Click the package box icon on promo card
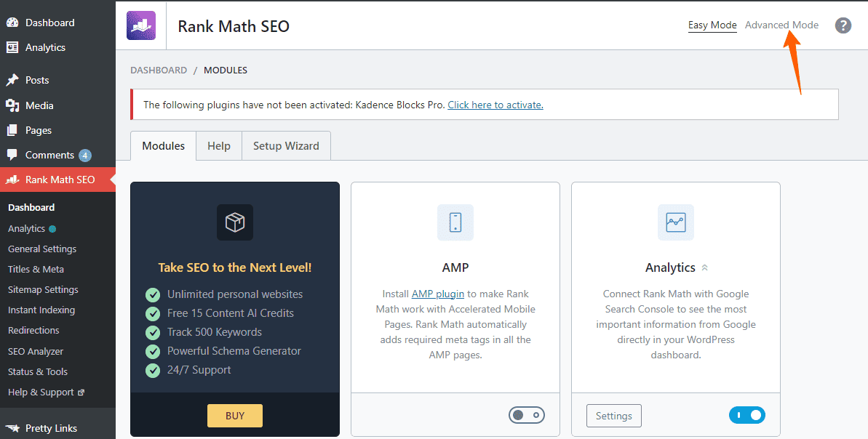The width and height of the screenshot is (868, 439). tap(235, 222)
